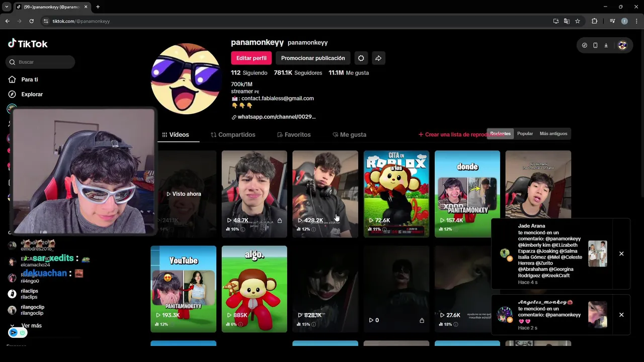Open Jade Arana notification video thumbnail
Image resolution: width=644 pixels, height=362 pixels.
pos(598,253)
